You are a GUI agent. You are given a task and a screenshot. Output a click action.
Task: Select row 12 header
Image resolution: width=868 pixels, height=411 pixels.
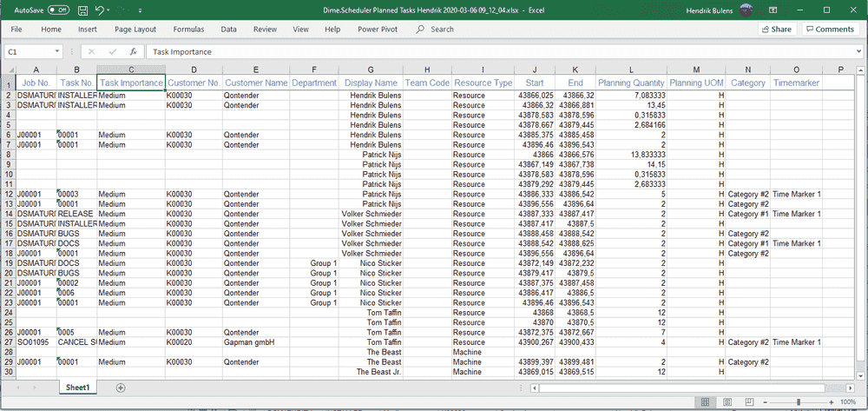(x=9, y=195)
